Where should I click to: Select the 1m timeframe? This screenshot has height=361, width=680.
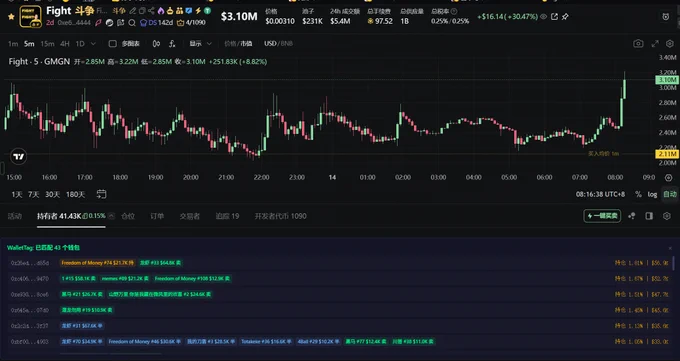click(x=13, y=44)
